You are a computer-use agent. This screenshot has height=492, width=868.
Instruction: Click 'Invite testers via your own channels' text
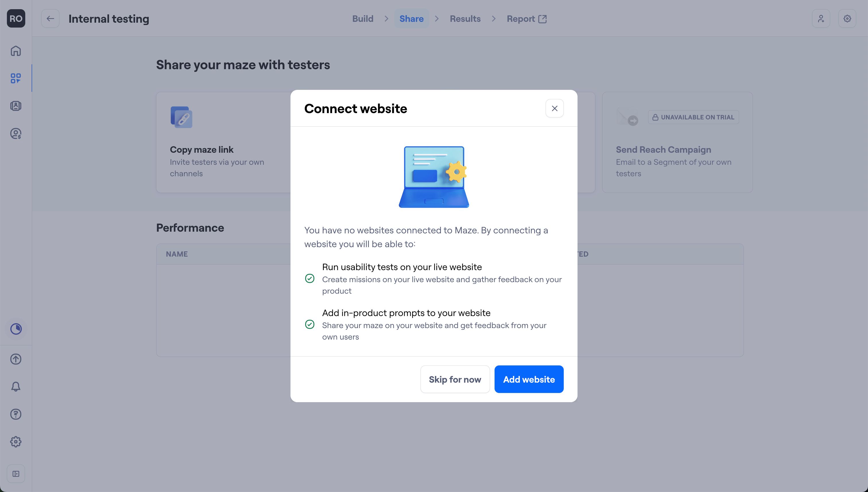click(217, 168)
